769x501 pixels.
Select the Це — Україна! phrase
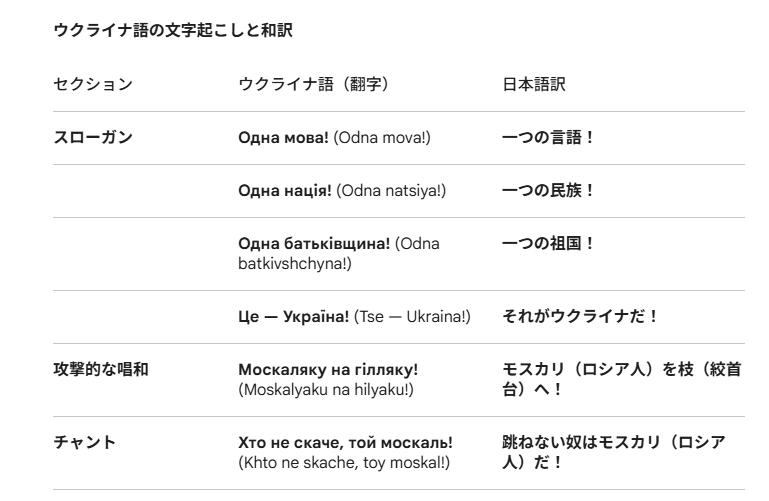coord(293,316)
